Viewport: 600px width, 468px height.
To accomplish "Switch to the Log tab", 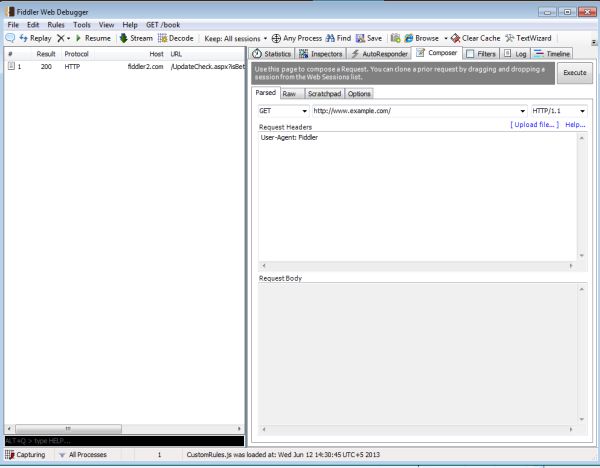I will pyautogui.click(x=515, y=54).
